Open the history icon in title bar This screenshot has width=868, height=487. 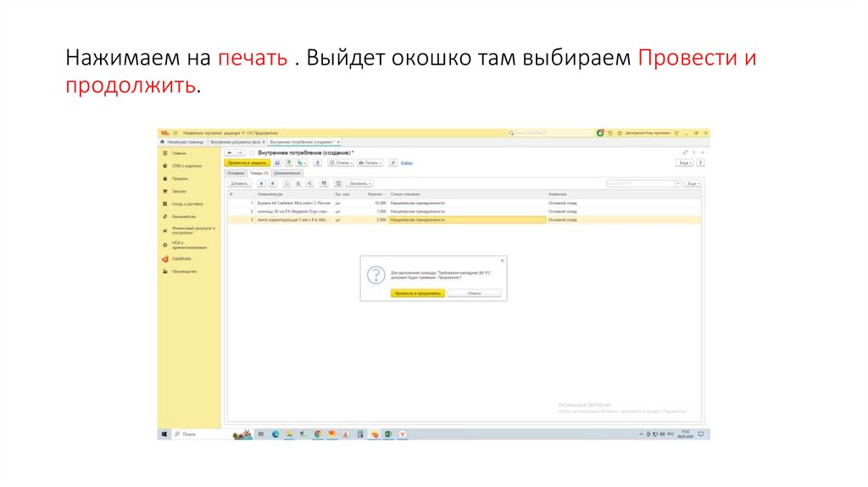610,133
